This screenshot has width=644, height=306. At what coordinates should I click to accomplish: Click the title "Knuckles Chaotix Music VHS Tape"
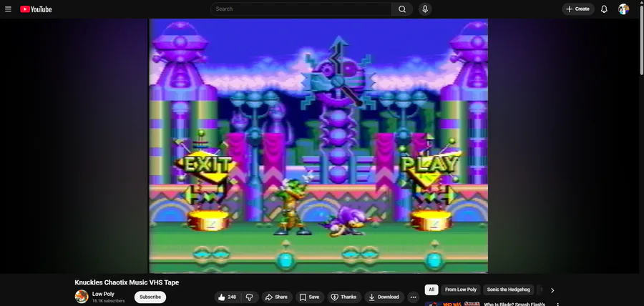(127, 282)
